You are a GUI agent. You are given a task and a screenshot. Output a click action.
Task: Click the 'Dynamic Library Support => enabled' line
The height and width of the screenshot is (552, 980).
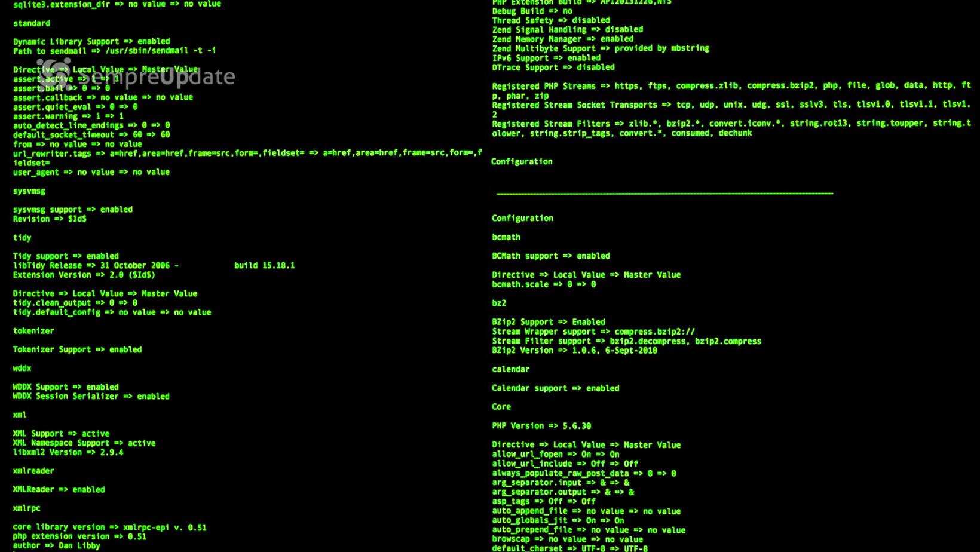point(91,41)
